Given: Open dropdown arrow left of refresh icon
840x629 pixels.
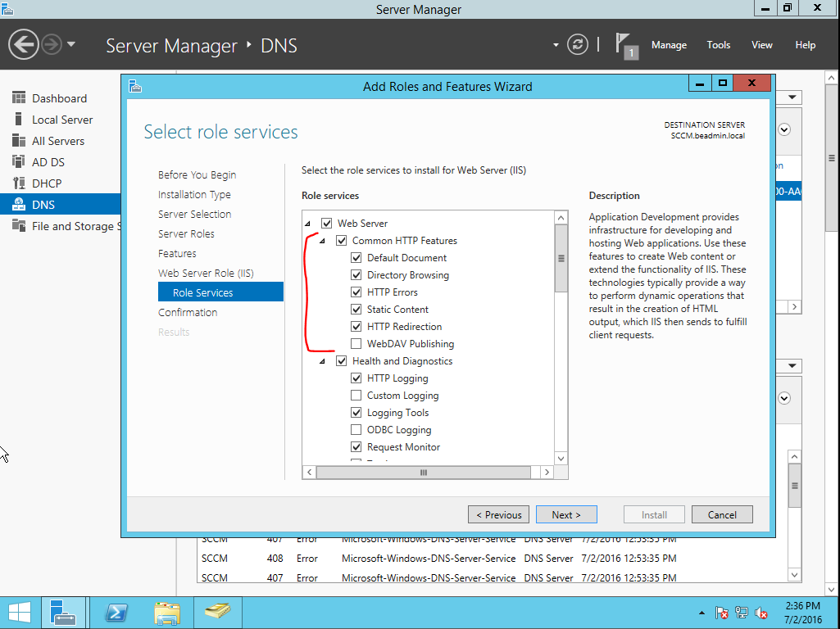Looking at the screenshot, I should (556, 45).
